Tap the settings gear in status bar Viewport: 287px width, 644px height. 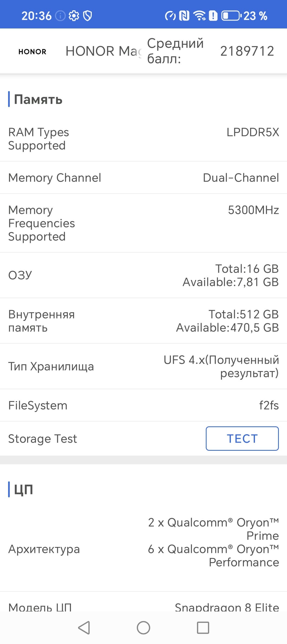click(x=74, y=16)
